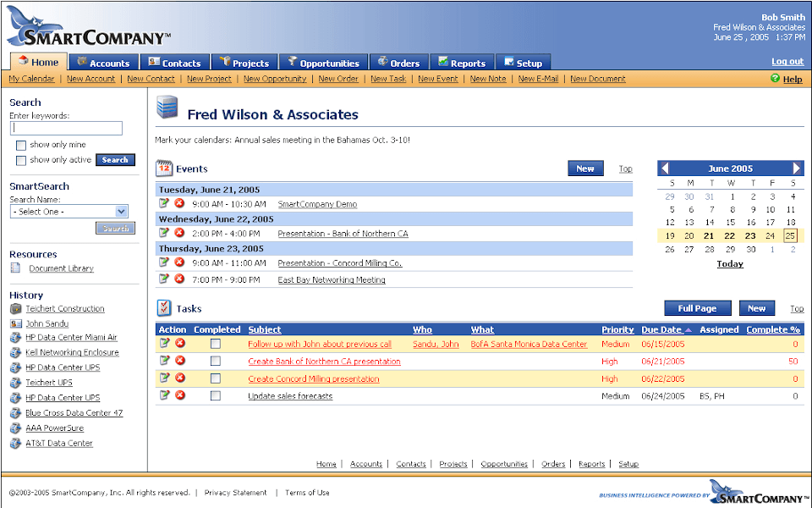Click the Document Library page icon
812x508 pixels.
click(x=15, y=268)
